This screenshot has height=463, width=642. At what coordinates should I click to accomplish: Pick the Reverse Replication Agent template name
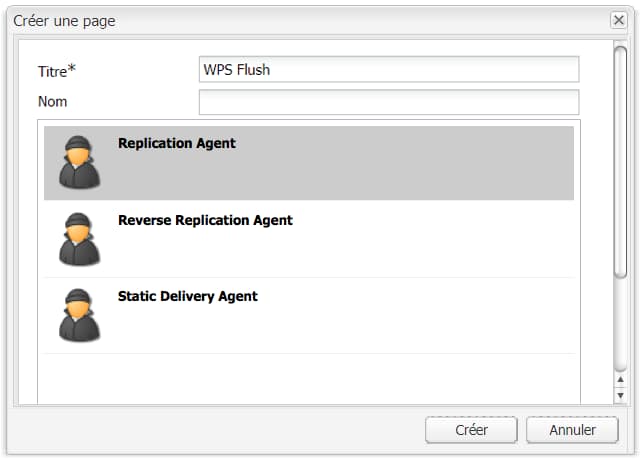[205, 220]
